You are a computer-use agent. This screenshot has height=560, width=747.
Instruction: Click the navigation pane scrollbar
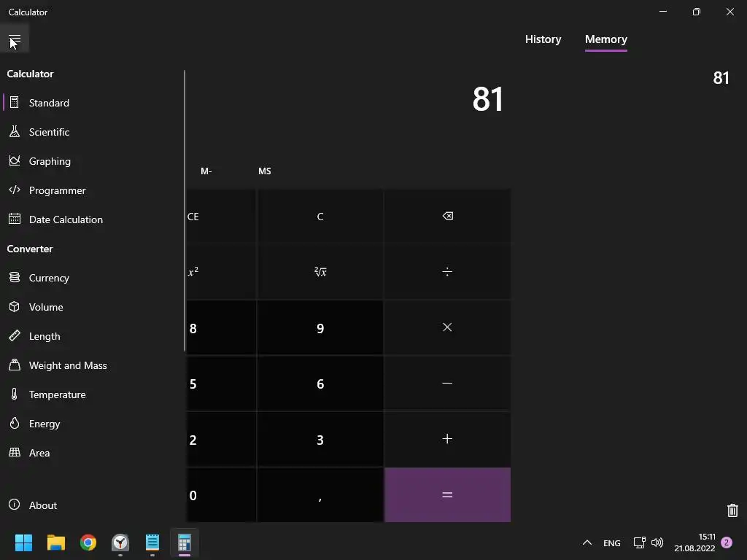[185, 211]
